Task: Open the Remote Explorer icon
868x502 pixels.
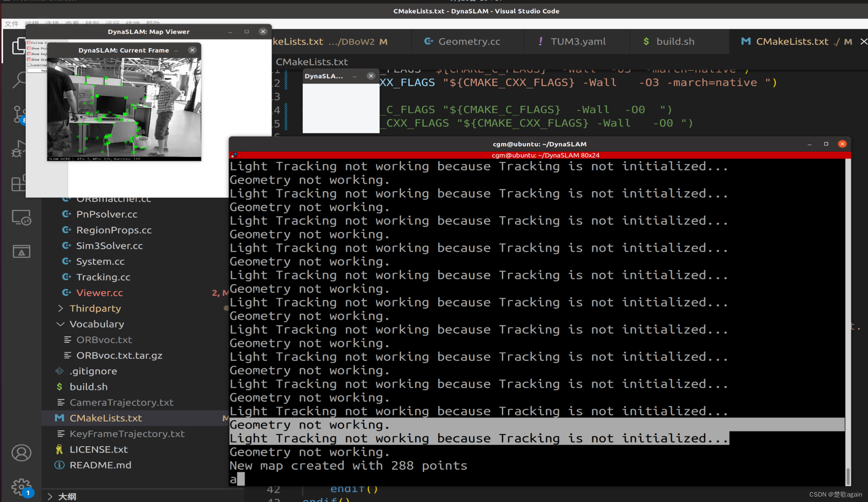Action: [x=21, y=217]
